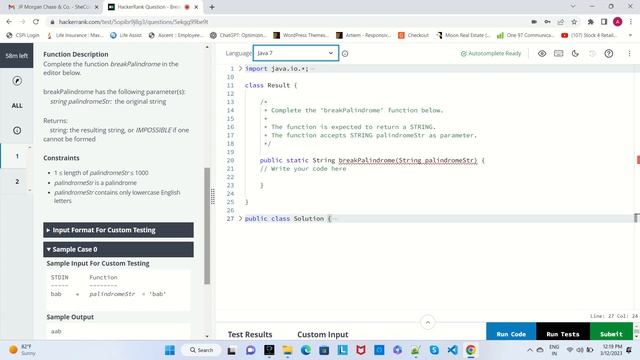The width and height of the screenshot is (640, 360).
Task: Open the Checkout bookmark
Action: pos(413,36)
